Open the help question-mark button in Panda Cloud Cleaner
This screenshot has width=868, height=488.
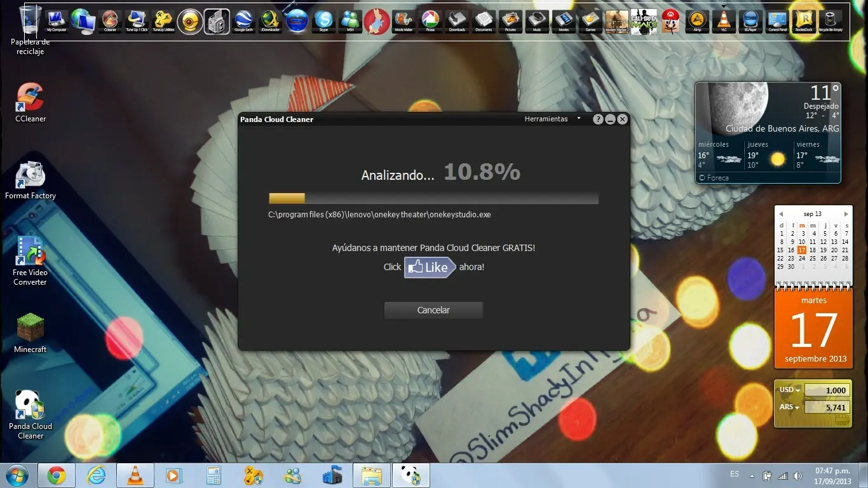click(598, 119)
